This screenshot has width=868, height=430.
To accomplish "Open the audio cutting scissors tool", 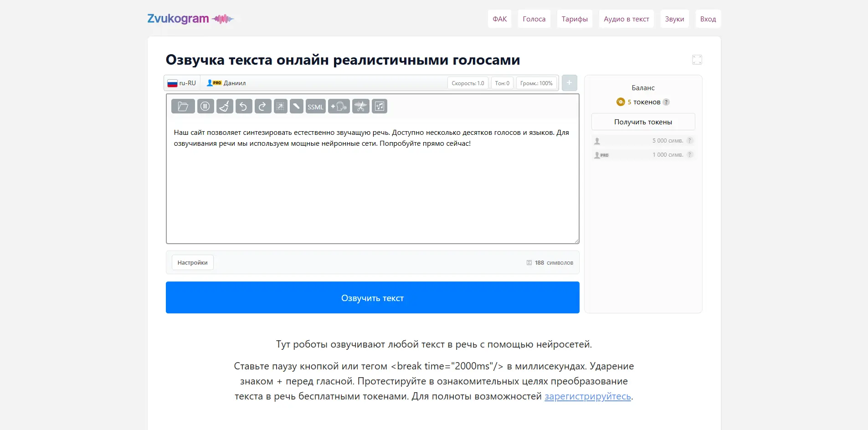I will coord(361,106).
